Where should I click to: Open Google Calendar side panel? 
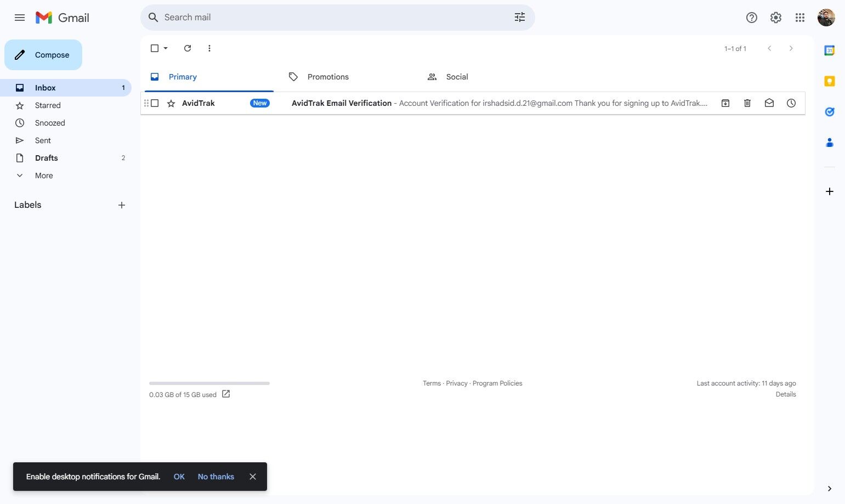point(830,50)
